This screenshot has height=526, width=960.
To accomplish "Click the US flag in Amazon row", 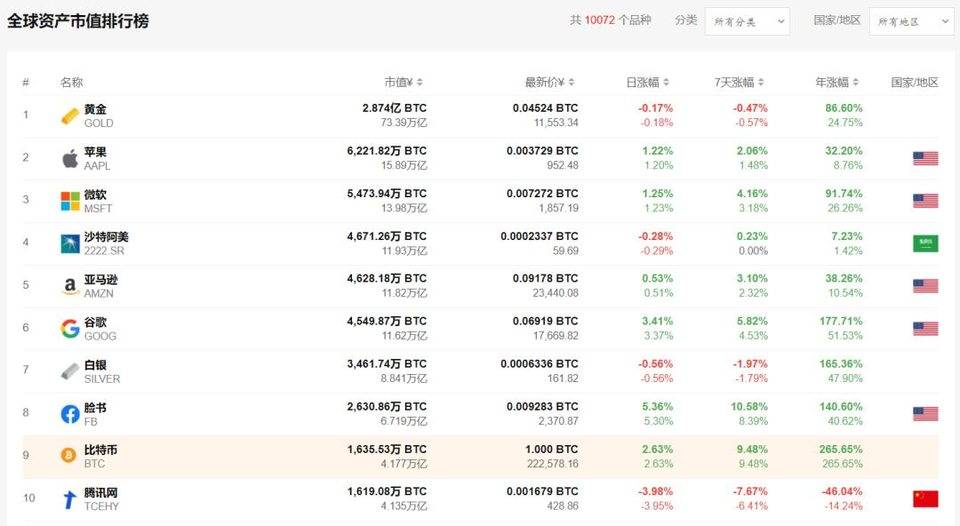I will coord(925,286).
